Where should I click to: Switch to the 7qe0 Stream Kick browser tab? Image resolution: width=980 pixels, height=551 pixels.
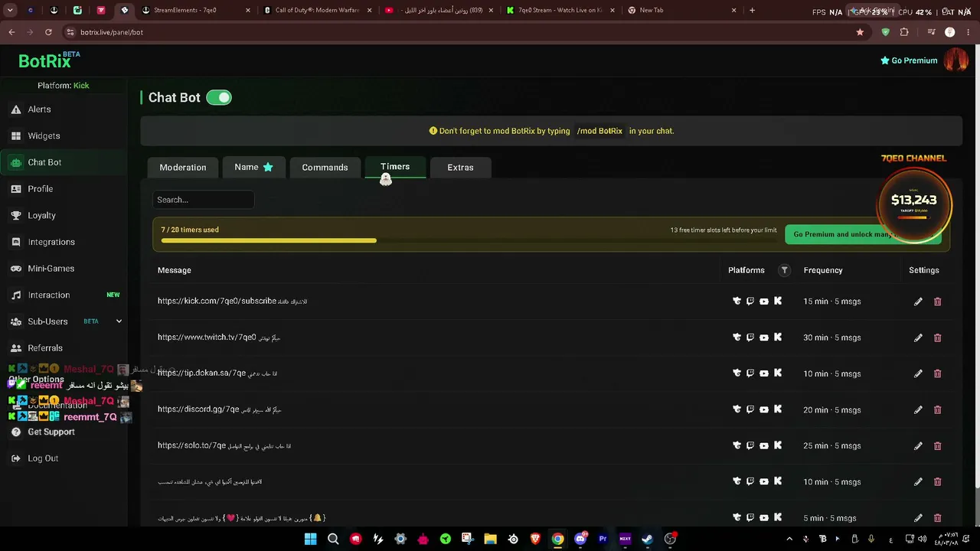[560, 11]
